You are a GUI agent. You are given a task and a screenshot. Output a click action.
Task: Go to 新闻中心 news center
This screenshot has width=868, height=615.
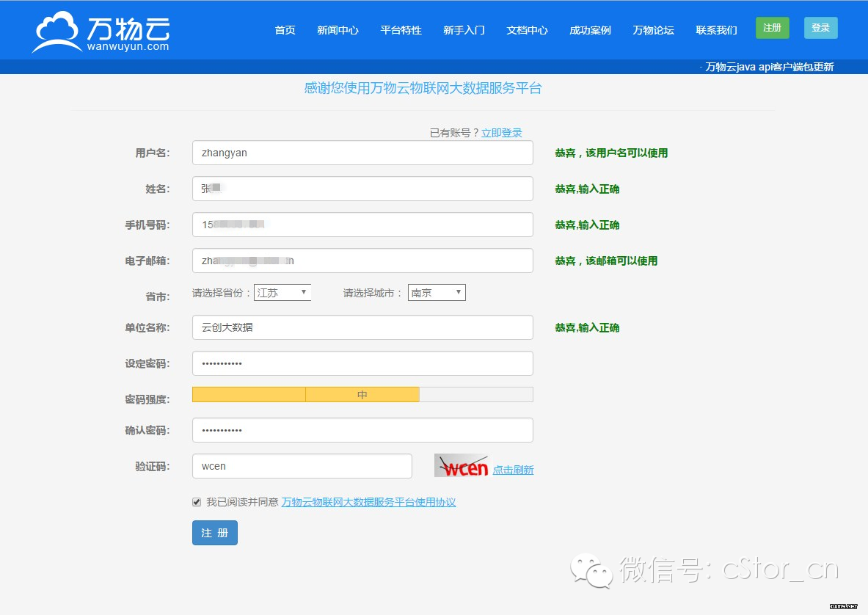click(x=338, y=30)
